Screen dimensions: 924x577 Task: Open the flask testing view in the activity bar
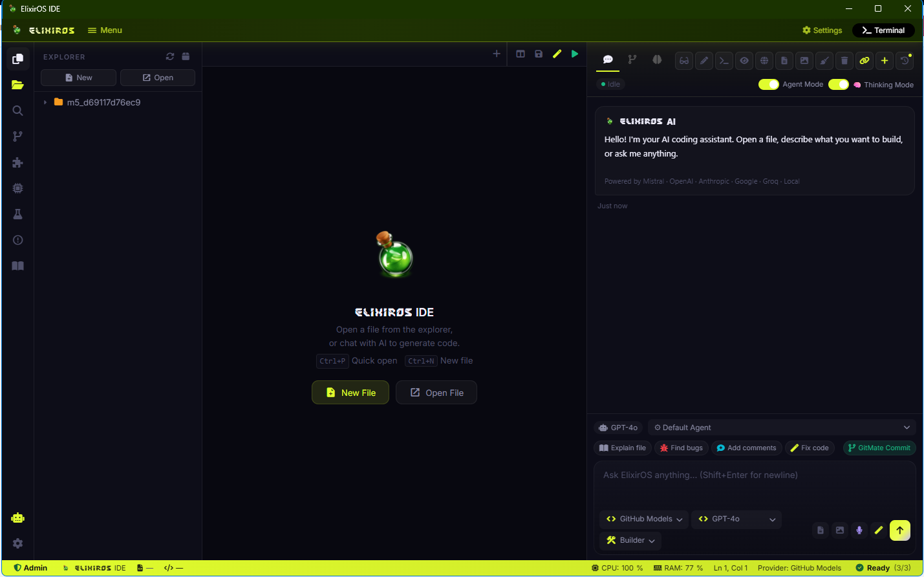click(x=17, y=214)
